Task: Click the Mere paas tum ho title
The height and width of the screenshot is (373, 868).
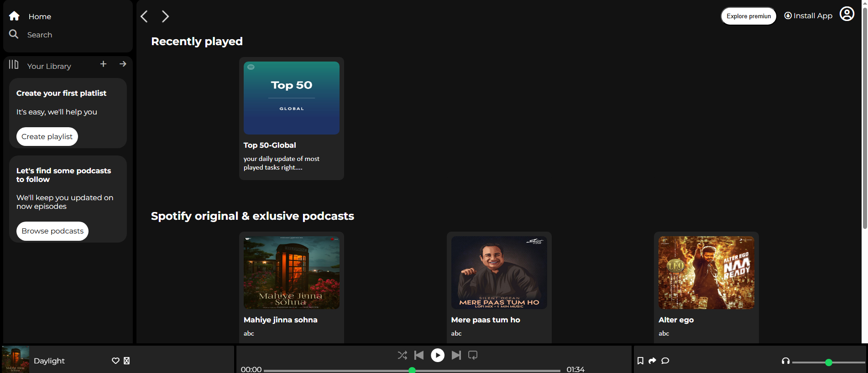Action: click(486, 320)
